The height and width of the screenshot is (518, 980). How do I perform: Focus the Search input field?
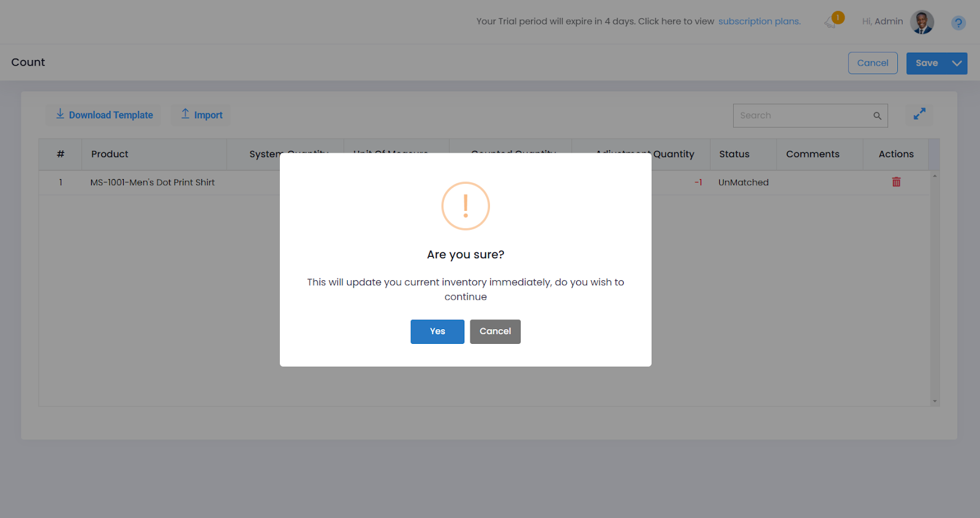pyautogui.click(x=802, y=116)
